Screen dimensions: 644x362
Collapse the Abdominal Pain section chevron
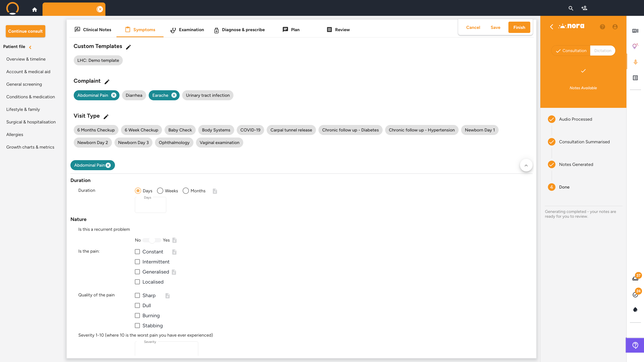[526, 165]
